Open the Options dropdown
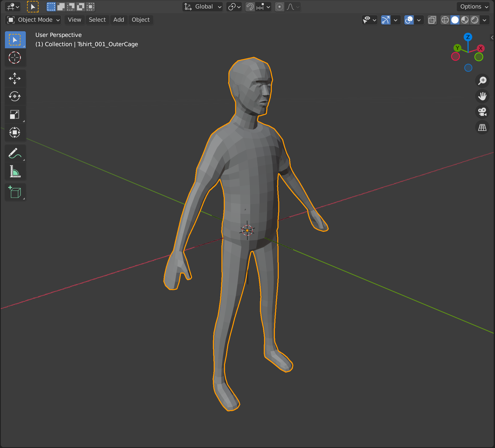Viewport: 495px width, 448px height. click(x=474, y=7)
